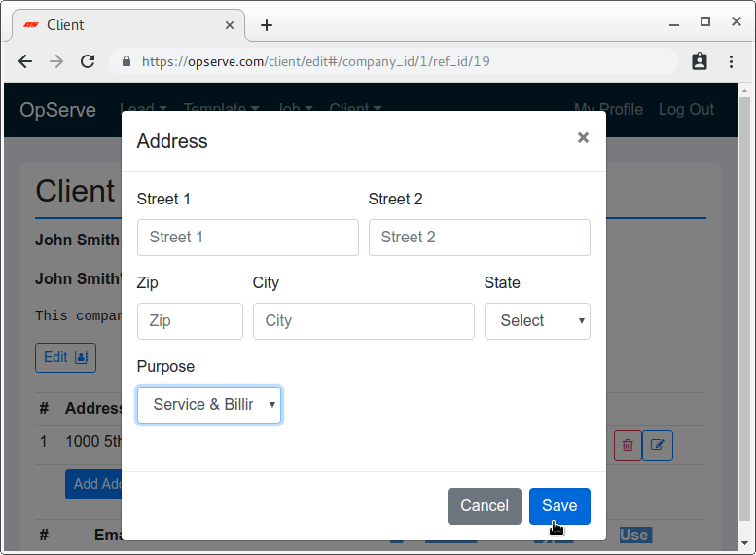This screenshot has height=555, width=756.
Task: Open My Profile link
Action: pyautogui.click(x=608, y=110)
